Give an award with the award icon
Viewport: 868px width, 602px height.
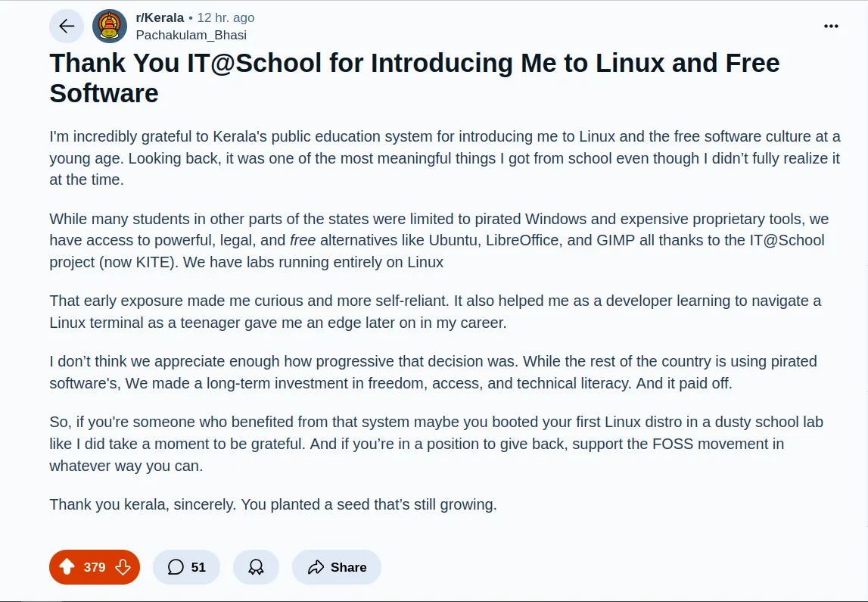[x=256, y=567]
